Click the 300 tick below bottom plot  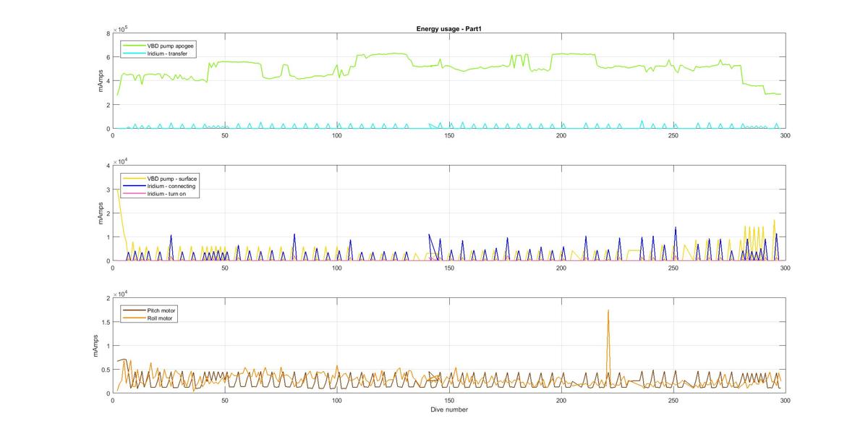785,401
